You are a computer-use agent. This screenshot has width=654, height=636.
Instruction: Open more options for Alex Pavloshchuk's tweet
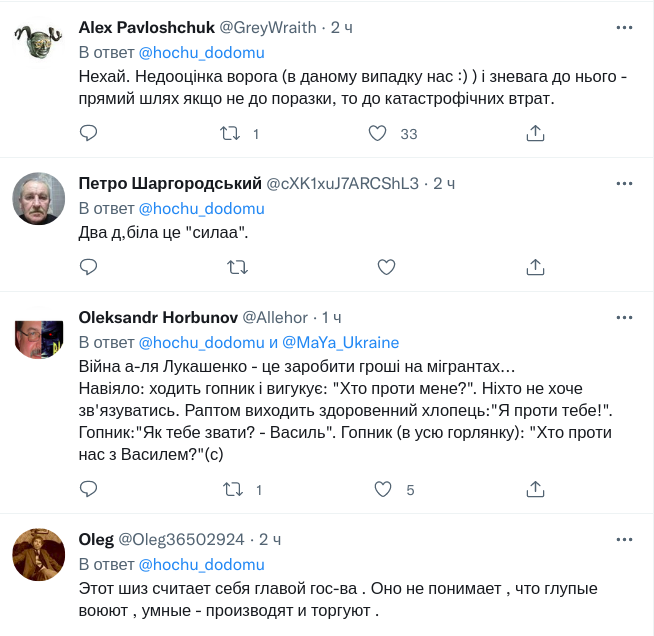pos(625,28)
